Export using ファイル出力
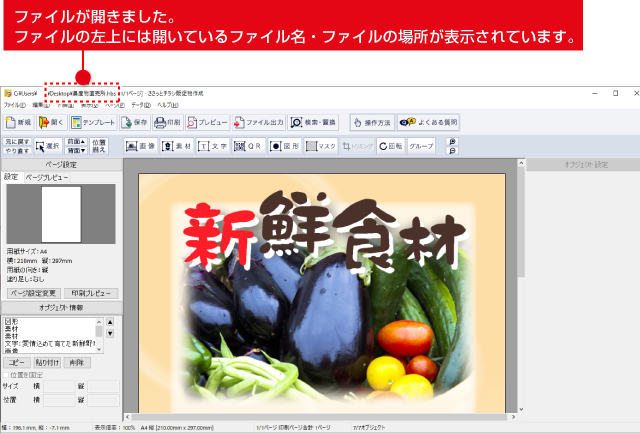This screenshot has width=640, height=434. (x=259, y=122)
